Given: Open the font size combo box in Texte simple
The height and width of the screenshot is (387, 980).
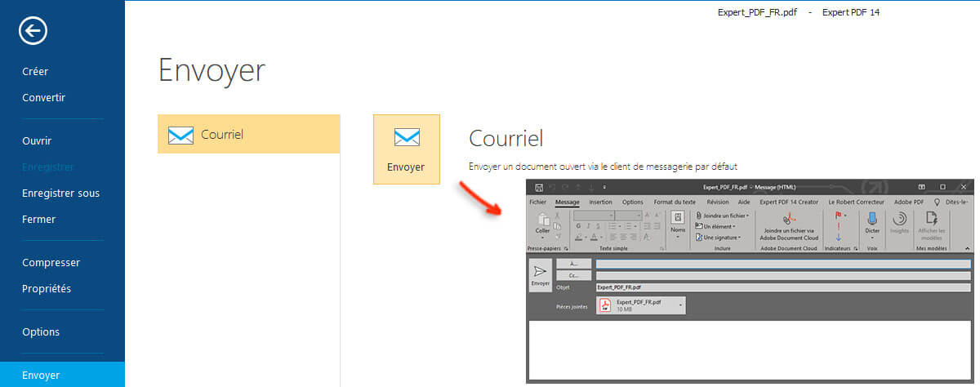Looking at the screenshot, I should [x=628, y=216].
